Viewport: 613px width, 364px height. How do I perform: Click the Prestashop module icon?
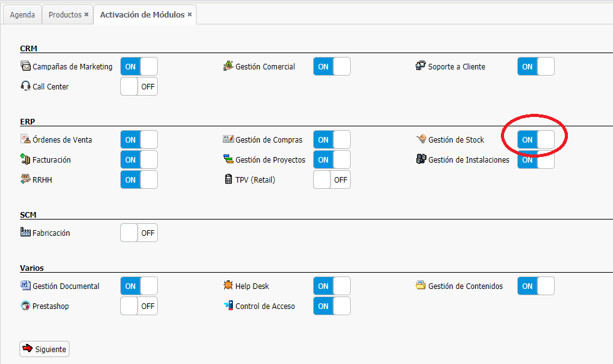(26, 306)
